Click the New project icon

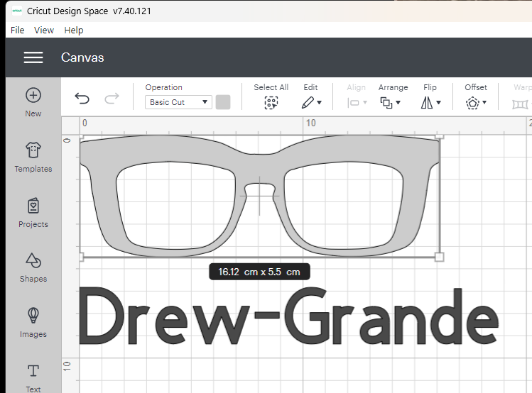point(33,96)
